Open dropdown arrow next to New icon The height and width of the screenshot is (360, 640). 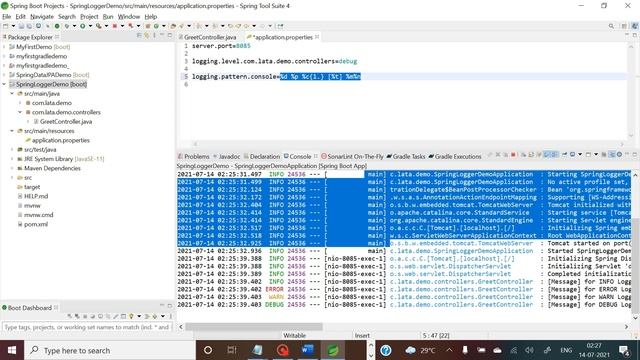coord(13,26)
